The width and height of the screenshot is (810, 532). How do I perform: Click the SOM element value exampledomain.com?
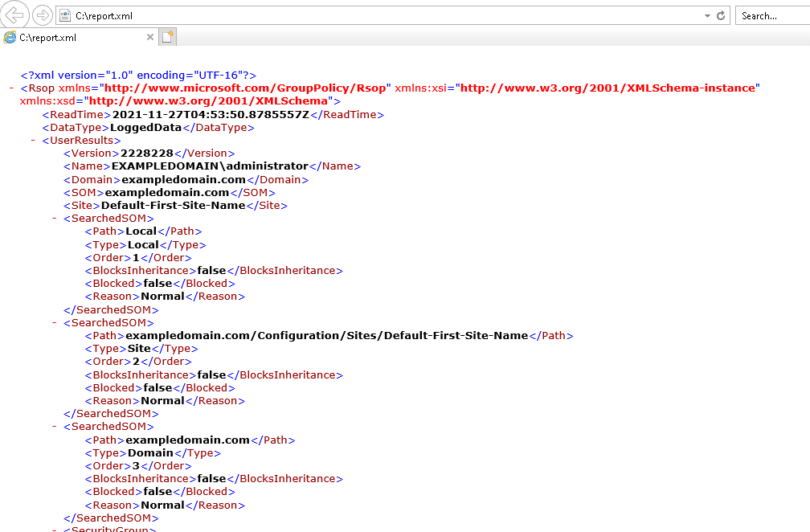[x=167, y=193]
